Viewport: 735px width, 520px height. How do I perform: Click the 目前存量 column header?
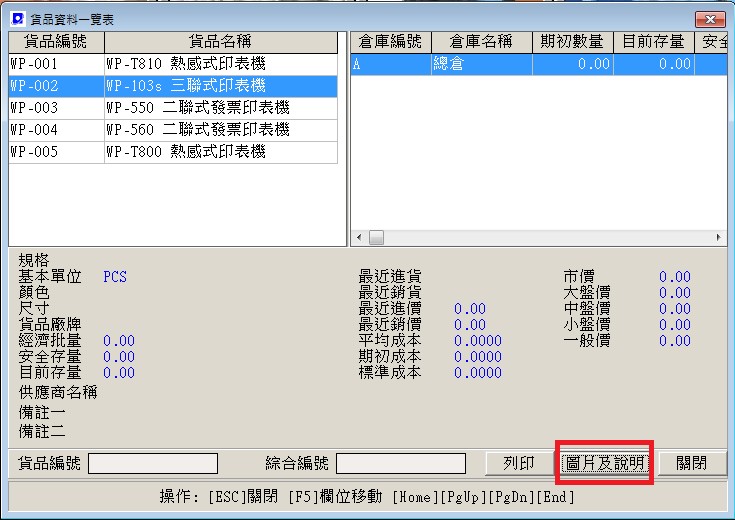point(654,42)
